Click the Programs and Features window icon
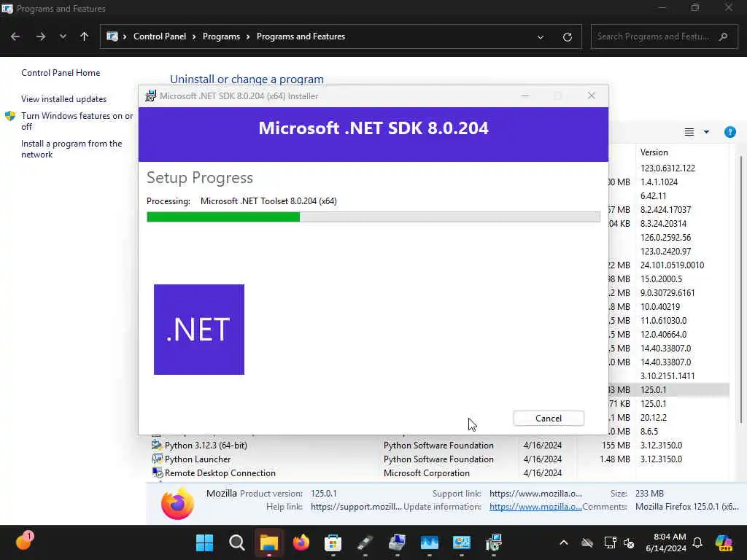The image size is (747, 560). pyautogui.click(x=7, y=8)
